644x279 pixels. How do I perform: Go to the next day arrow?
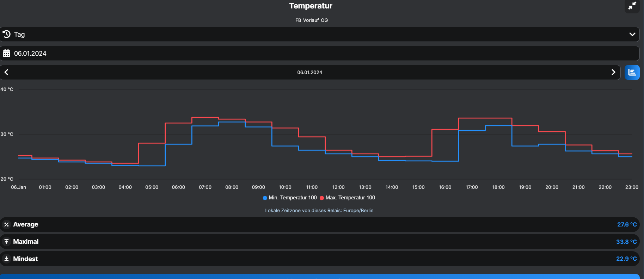click(613, 72)
